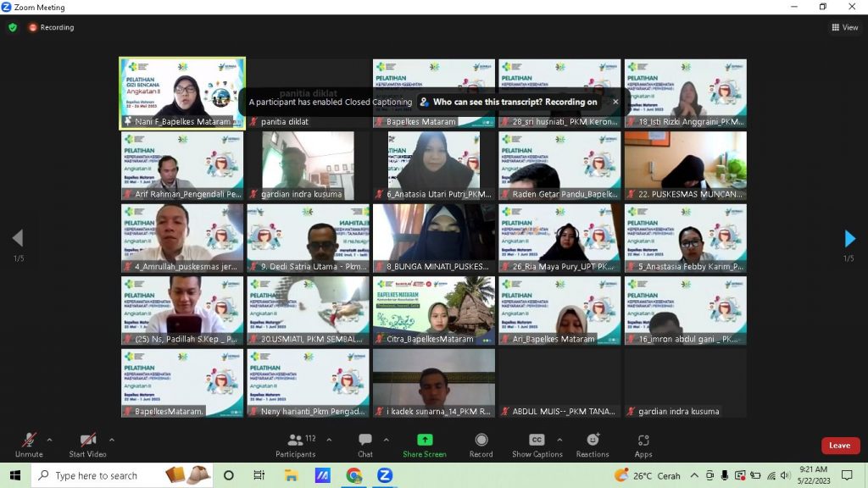The image size is (868, 488).
Task: Select Raden Getar Pandu video tile
Action: point(559,165)
